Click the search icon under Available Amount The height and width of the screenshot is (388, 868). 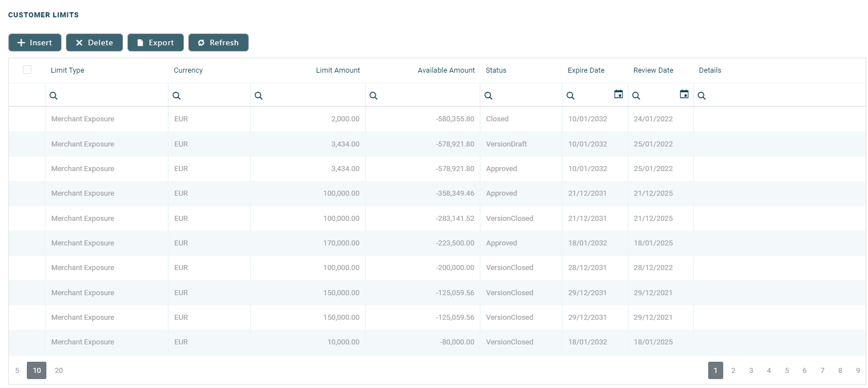click(373, 96)
